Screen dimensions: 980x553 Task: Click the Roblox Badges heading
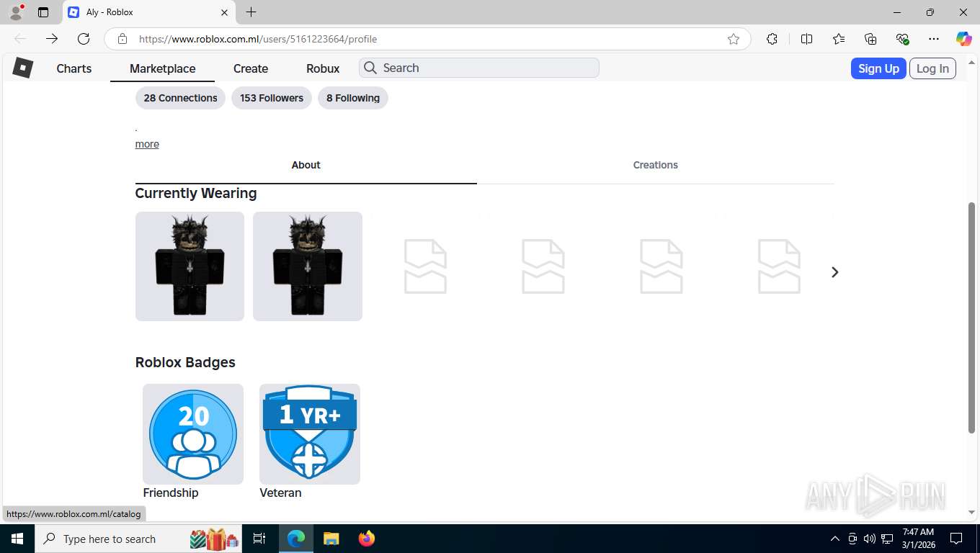click(185, 362)
